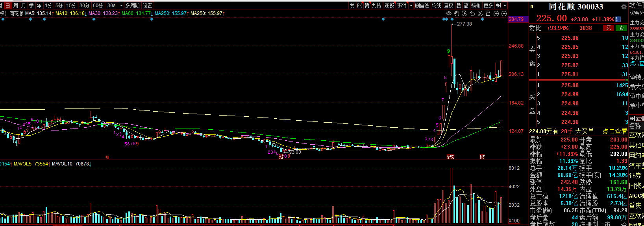Select the 1分 minute period

[x=48, y=6]
